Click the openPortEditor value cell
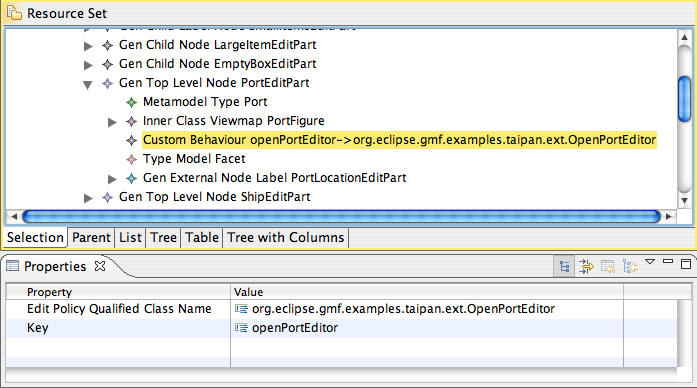This screenshot has width=697, height=388. pyautogui.click(x=427, y=328)
